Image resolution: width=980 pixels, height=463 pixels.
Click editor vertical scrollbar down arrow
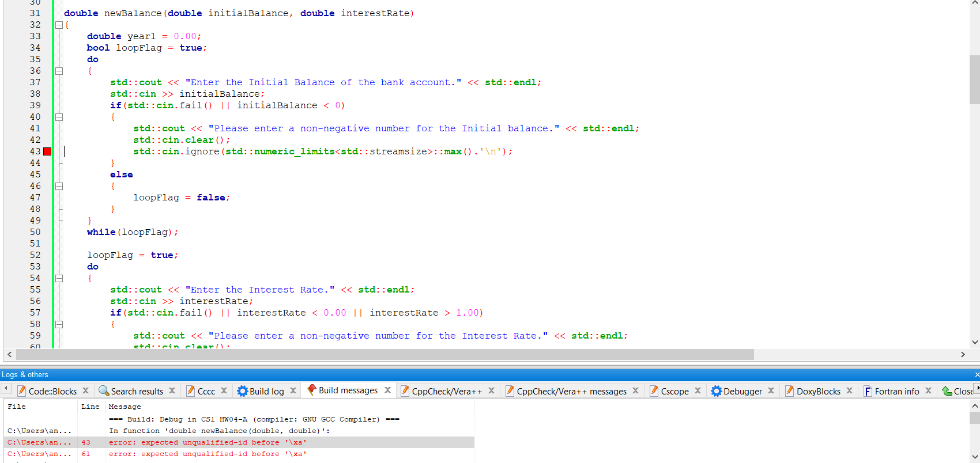975,342
